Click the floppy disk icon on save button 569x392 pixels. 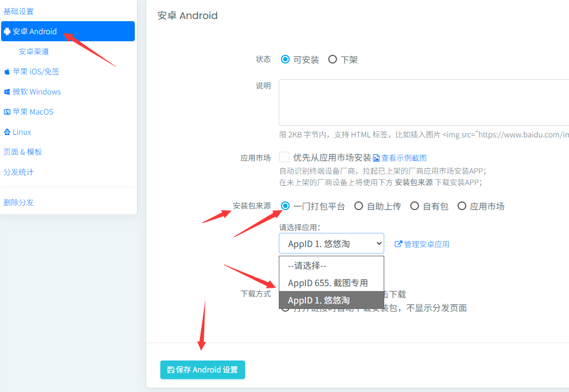[171, 370]
